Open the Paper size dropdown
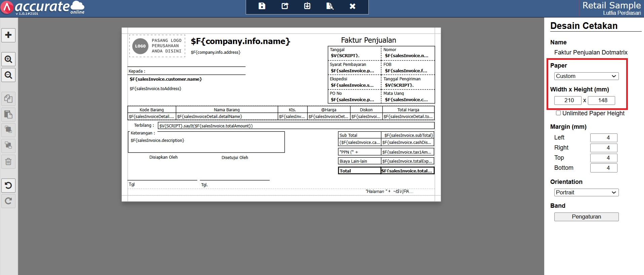Screen dimensions: 644x275 [x=586, y=76]
